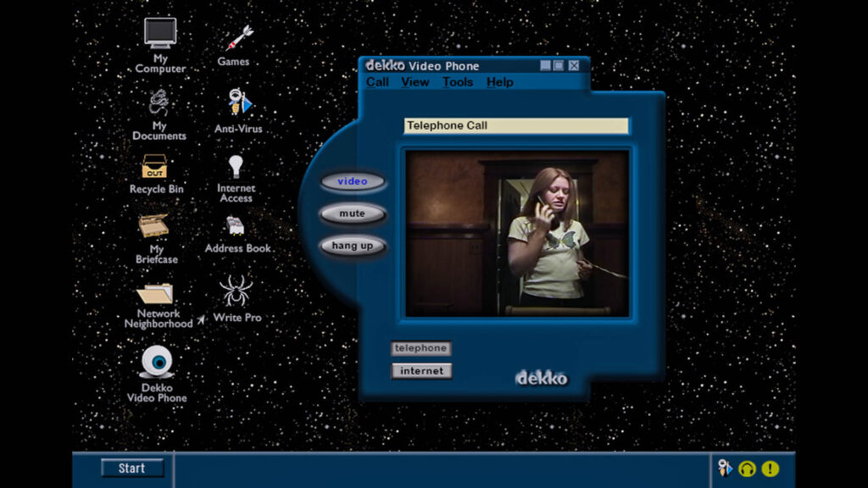Click the yellow exclamation tray icon
Image resolution: width=868 pixels, height=488 pixels.
click(x=770, y=469)
